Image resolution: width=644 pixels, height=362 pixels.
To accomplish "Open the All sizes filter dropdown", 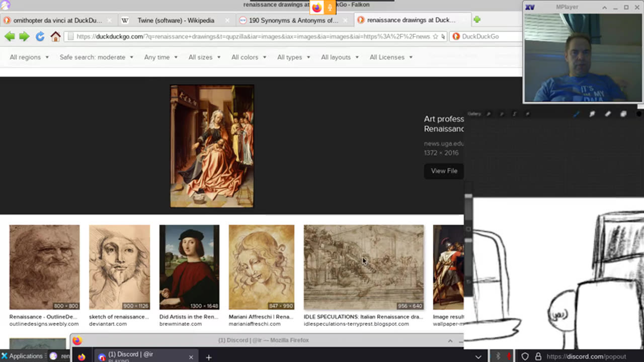I will 205,57.
